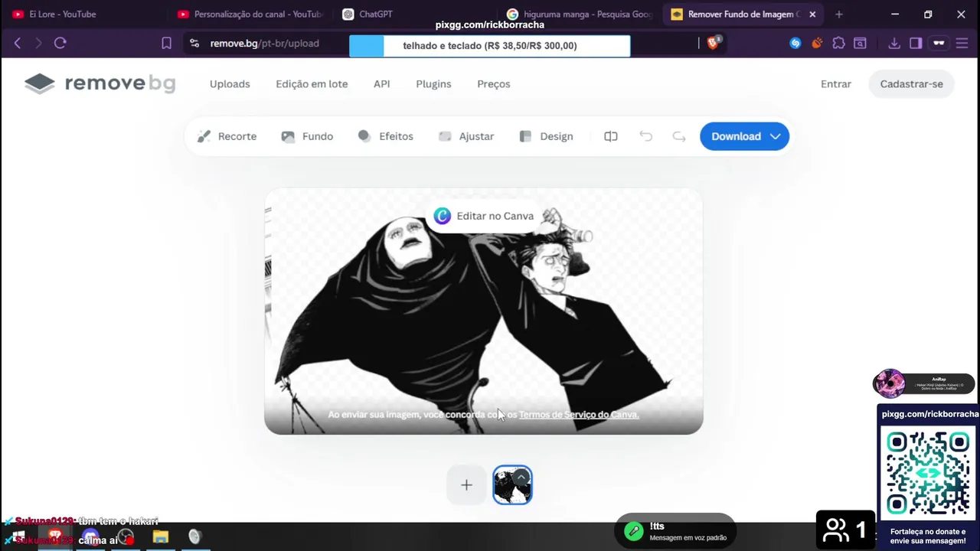This screenshot has height=551, width=980.
Task: Open the Efeitos tool
Action: click(x=385, y=136)
